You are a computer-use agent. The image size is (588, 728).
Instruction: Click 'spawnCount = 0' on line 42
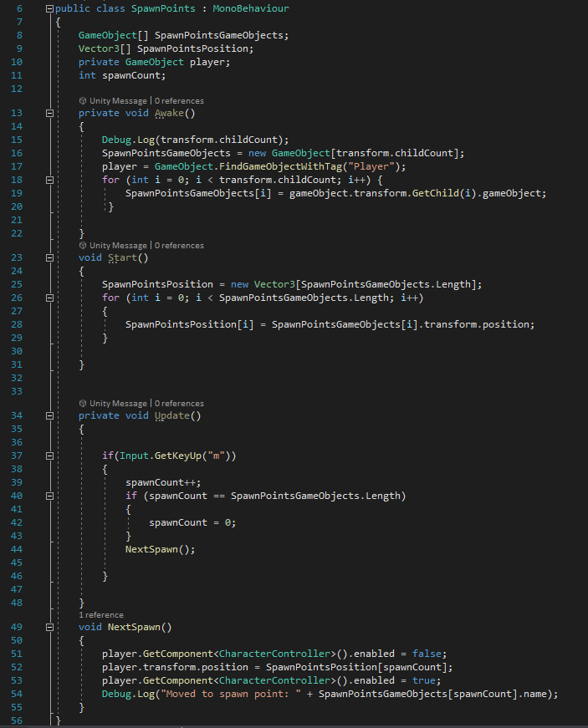[x=190, y=522]
